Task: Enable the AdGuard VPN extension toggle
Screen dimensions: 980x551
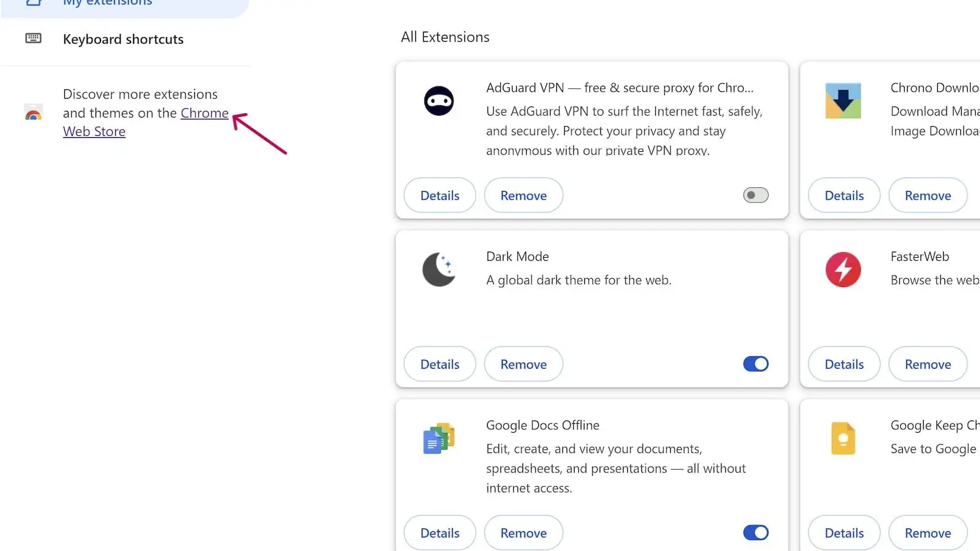Action: tap(756, 195)
